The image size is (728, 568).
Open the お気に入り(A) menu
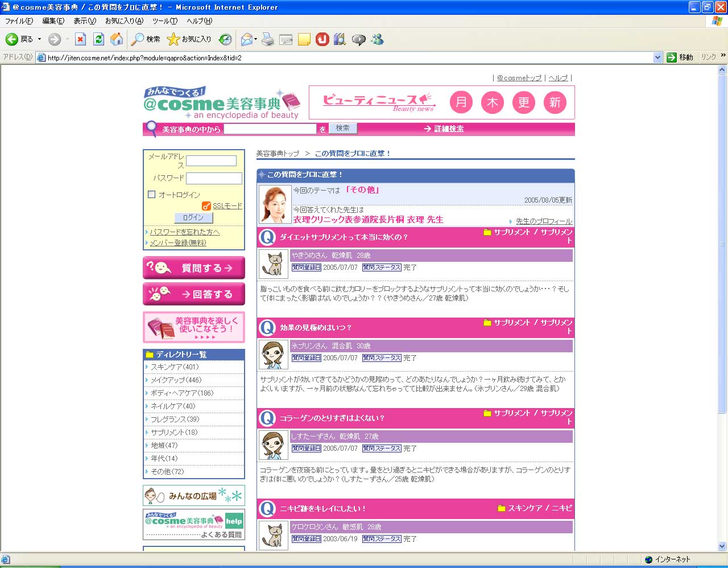tap(124, 21)
